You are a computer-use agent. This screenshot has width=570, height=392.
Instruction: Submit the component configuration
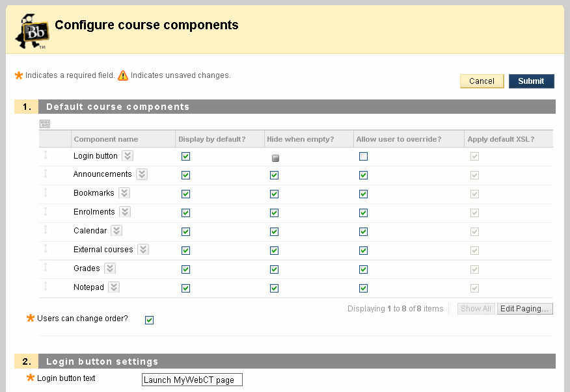point(531,81)
